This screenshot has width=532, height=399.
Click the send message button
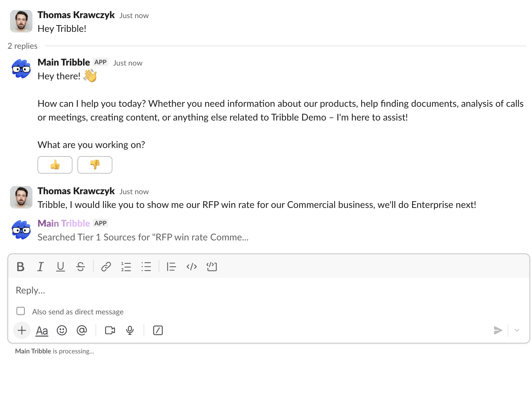(498, 330)
